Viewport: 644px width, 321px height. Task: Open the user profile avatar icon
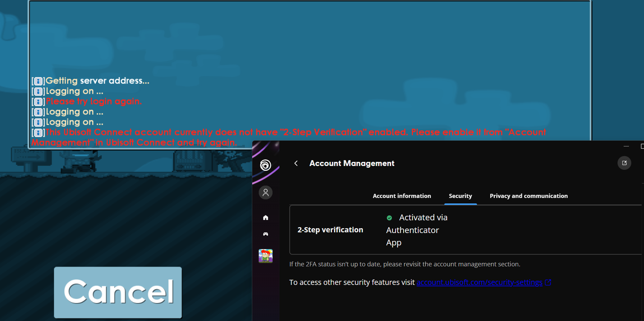coord(266,192)
